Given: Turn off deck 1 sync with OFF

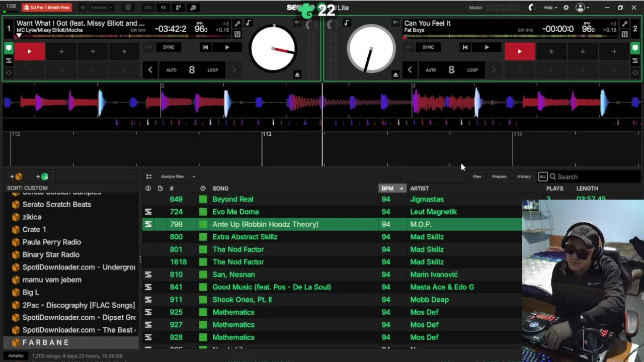Looking at the screenshot, I should (148, 47).
